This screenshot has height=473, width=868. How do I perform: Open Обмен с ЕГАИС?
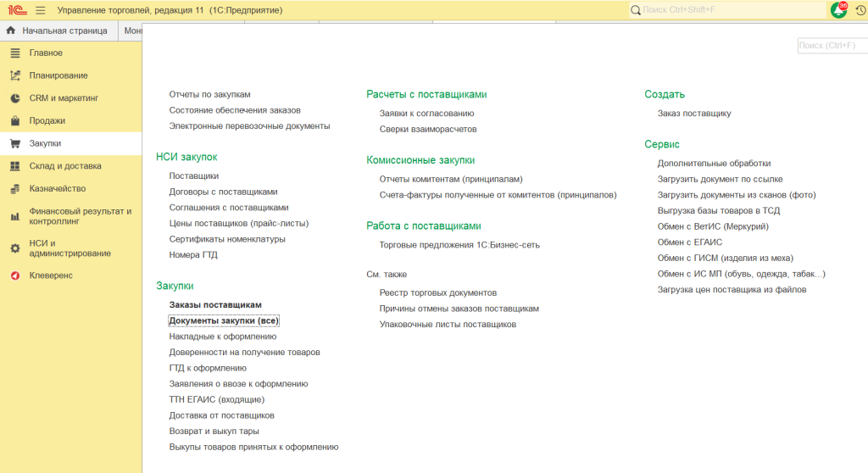point(690,242)
